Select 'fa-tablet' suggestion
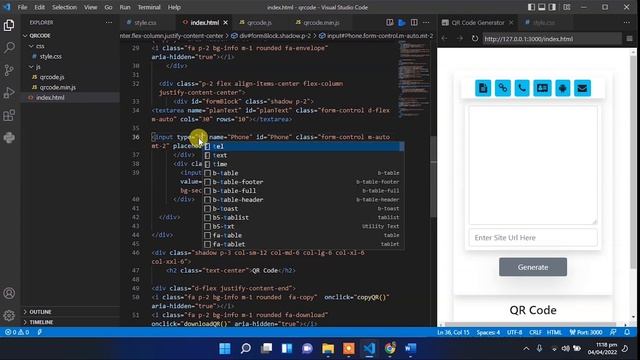 [x=304, y=244]
